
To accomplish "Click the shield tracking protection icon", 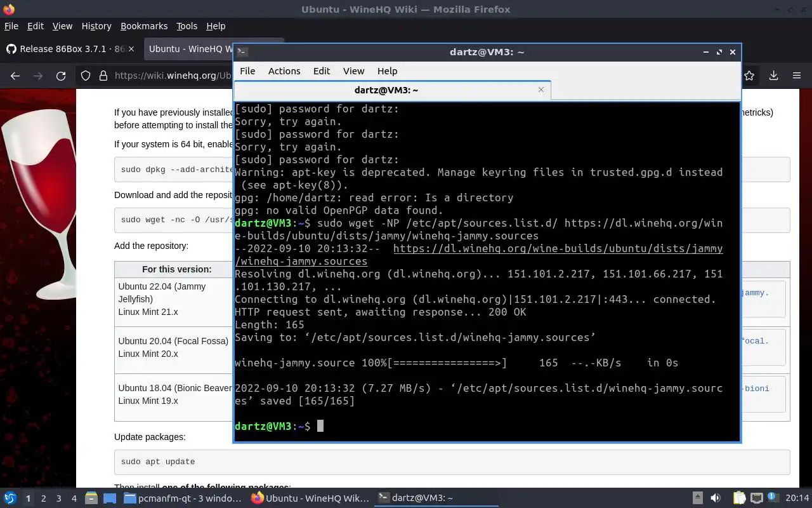I will tap(86, 76).
